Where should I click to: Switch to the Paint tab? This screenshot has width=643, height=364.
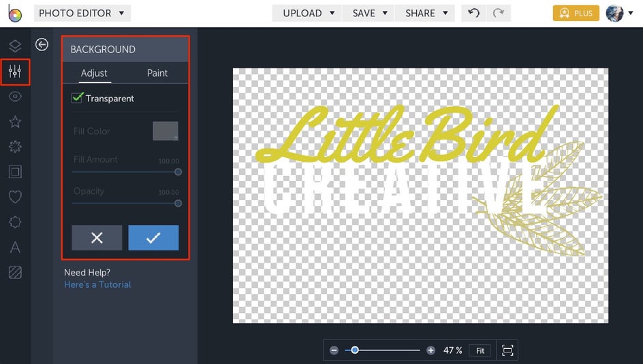157,73
